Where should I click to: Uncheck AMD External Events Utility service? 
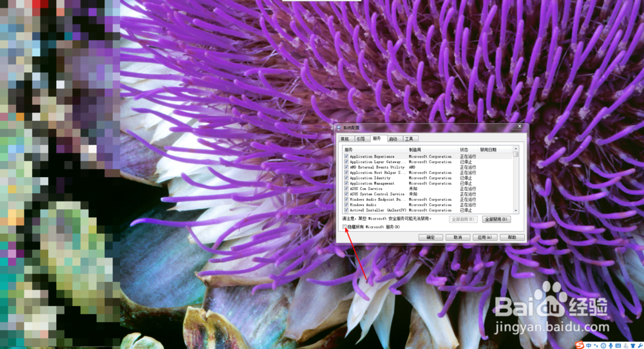346,167
